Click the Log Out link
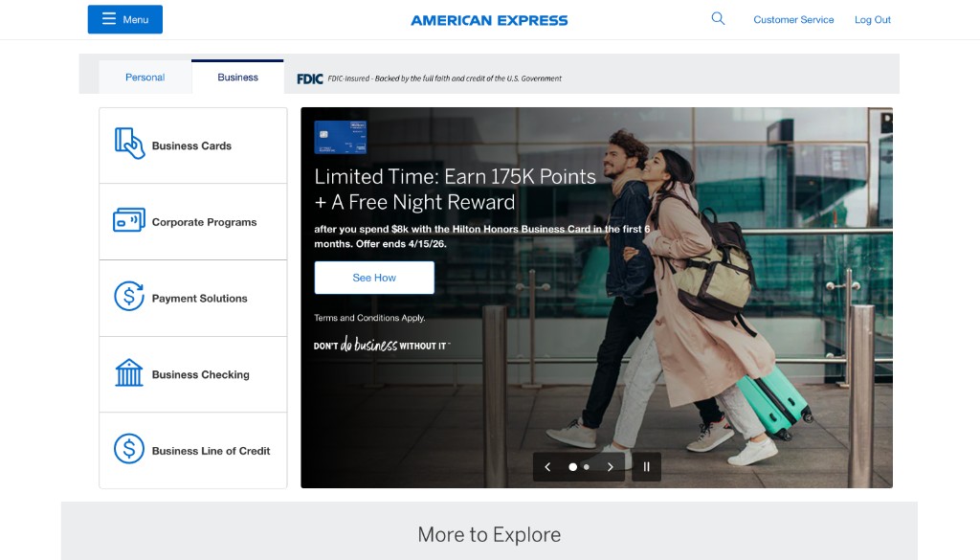Screen dimensions: 980x560 [873, 20]
